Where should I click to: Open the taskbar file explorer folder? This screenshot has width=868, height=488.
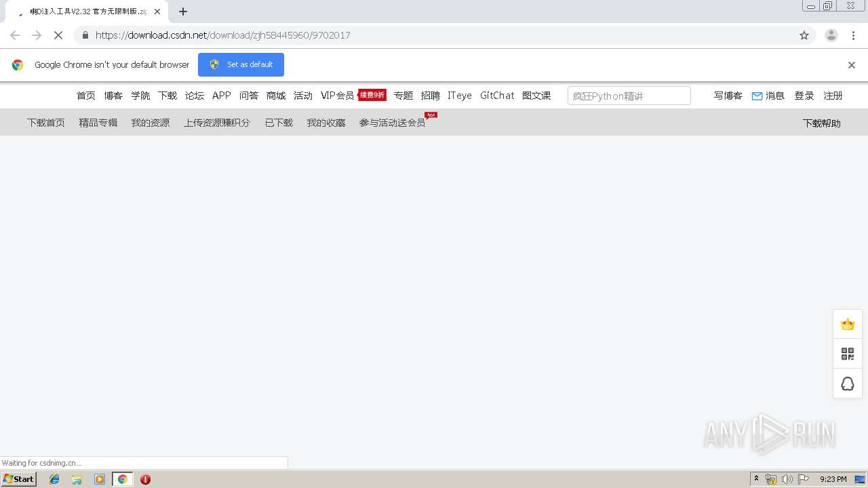tap(77, 479)
